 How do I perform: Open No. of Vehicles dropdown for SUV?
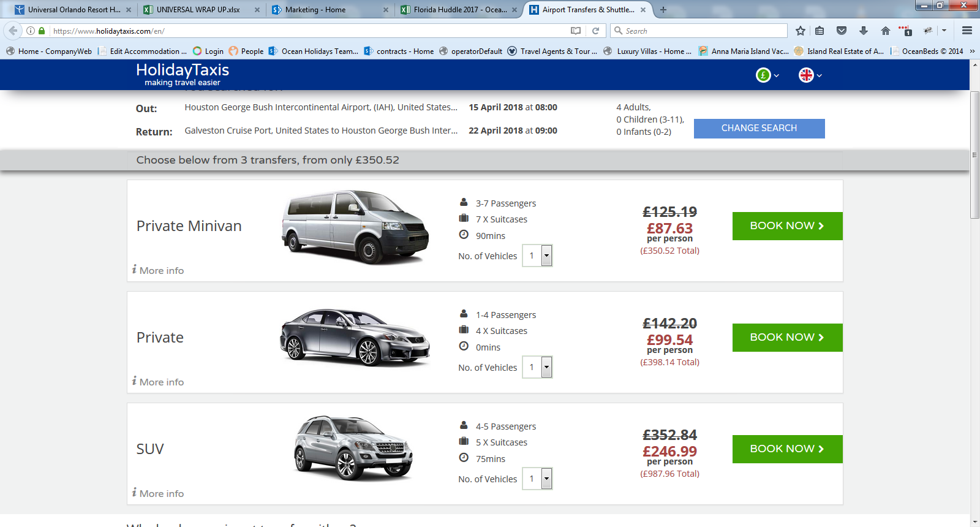(537, 479)
